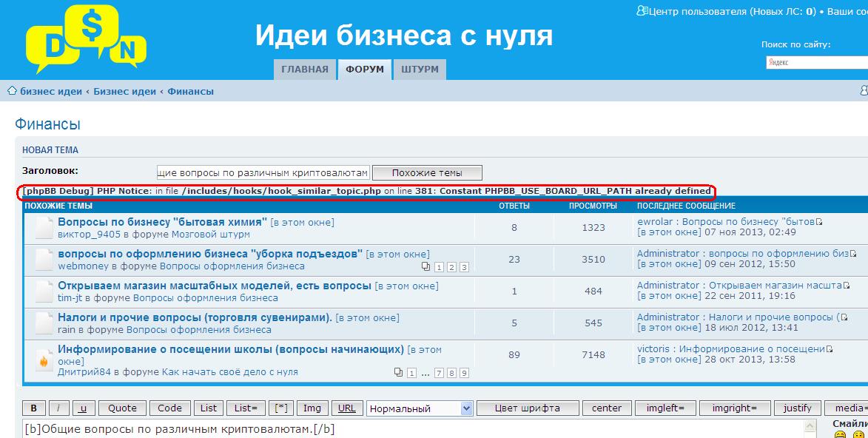This screenshot has width=868, height=438.
Task: Click the DSN site logo
Action: point(86,38)
